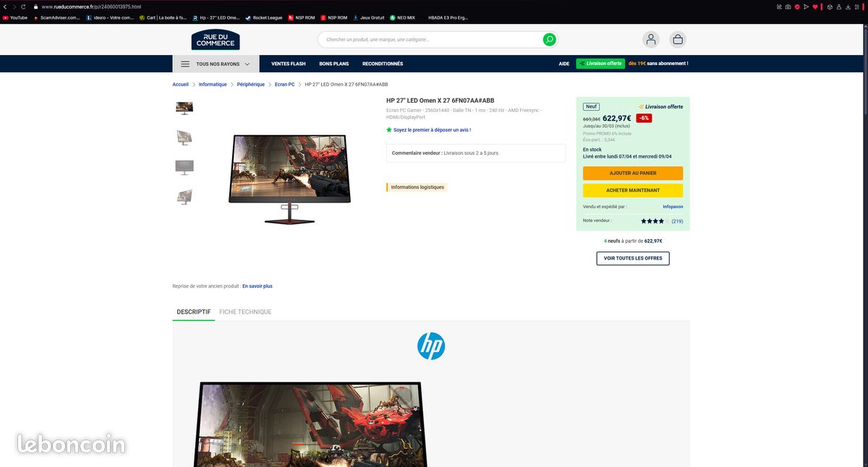Open the snapshot camera icon in toolbar
The width and height of the screenshot is (868, 467).
point(788,7)
